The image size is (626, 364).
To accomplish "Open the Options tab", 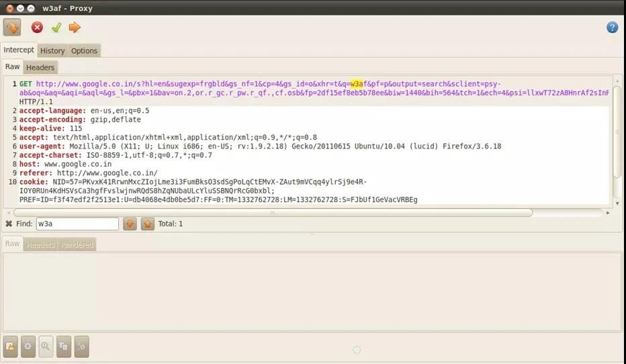I will point(85,51).
